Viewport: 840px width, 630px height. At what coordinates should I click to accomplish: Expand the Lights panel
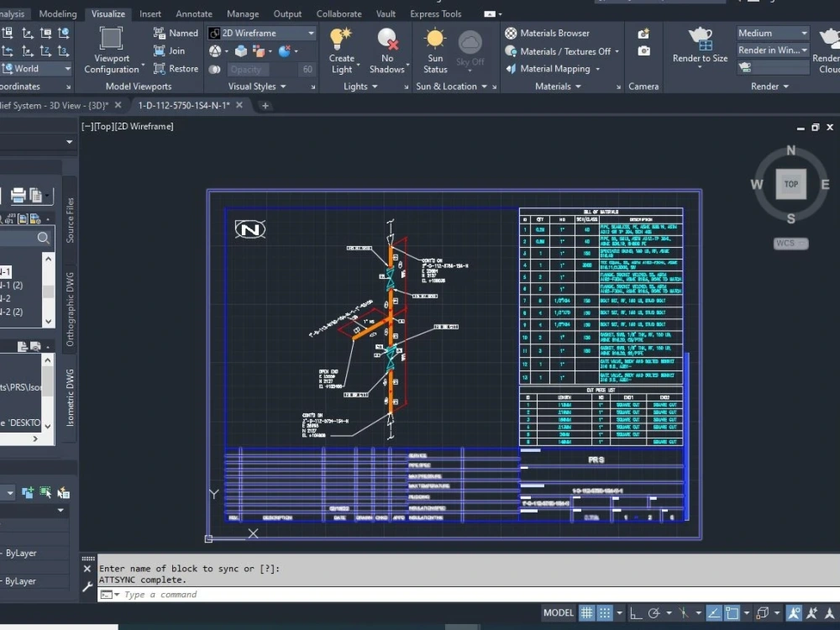coord(360,87)
